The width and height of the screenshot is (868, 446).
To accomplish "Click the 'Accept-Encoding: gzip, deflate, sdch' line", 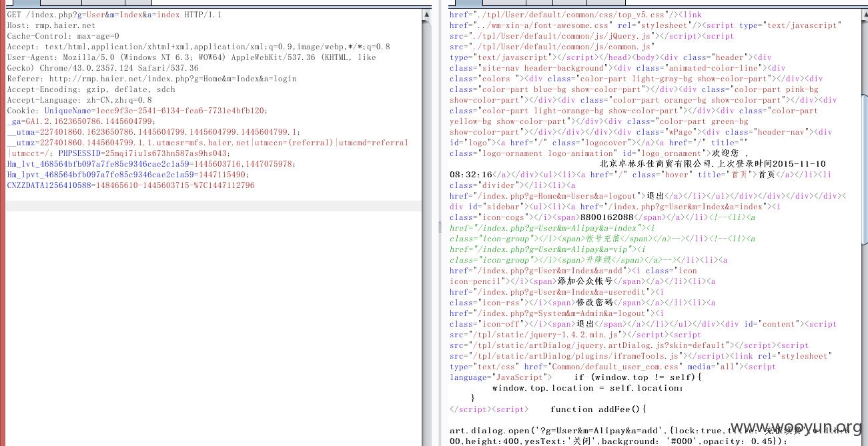I will click(91, 89).
